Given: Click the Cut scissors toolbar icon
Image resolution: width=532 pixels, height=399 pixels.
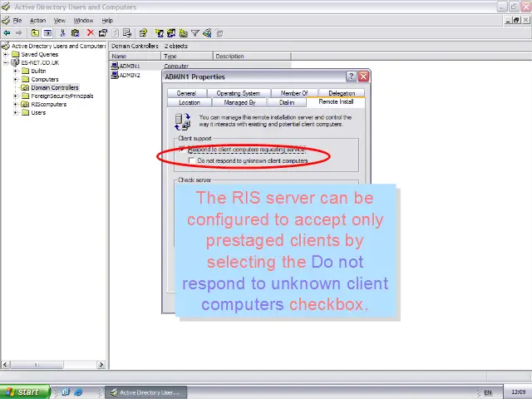Looking at the screenshot, I should coord(63,33).
